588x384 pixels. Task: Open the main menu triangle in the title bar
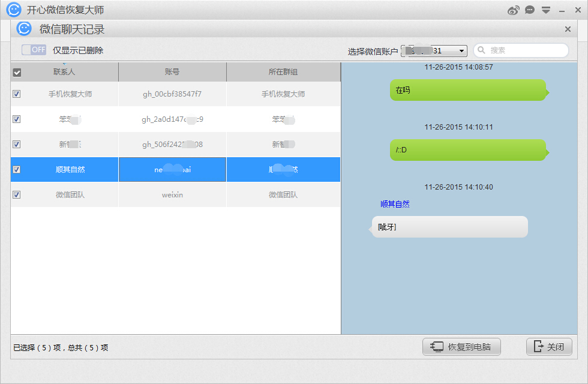click(x=546, y=10)
